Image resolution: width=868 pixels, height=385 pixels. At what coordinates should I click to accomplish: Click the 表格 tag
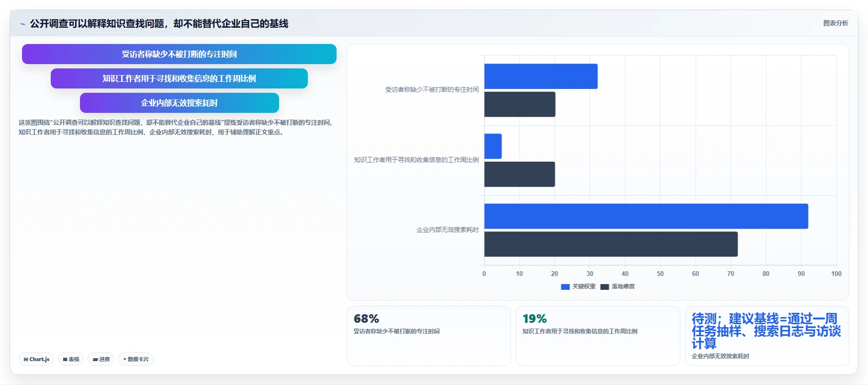tap(71, 359)
